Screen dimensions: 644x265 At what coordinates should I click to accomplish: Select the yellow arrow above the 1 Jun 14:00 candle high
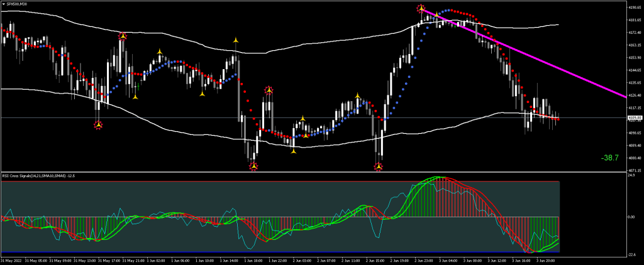[x=236, y=40]
